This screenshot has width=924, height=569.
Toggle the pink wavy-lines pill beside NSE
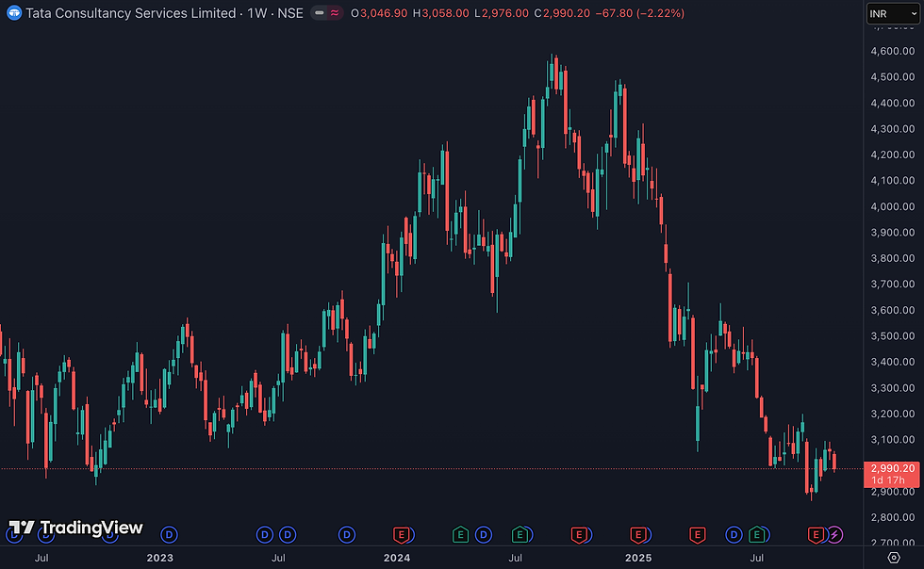coord(335,13)
